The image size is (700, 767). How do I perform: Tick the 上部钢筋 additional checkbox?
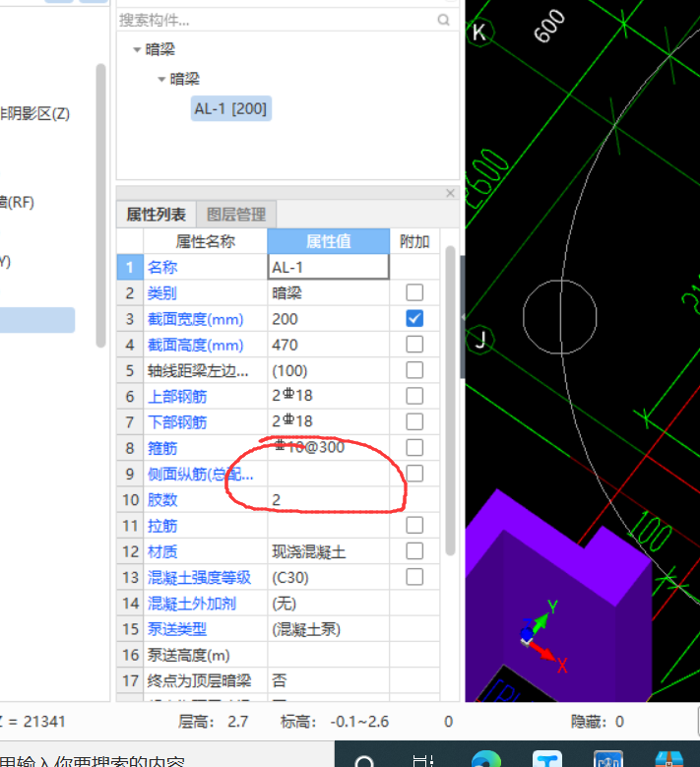[x=414, y=396]
